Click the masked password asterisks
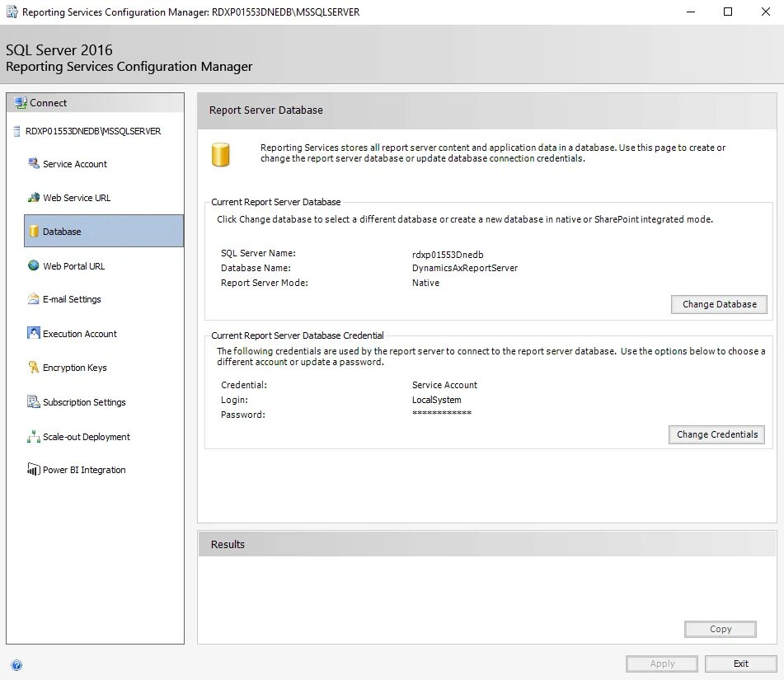The image size is (784, 680). 442,413
